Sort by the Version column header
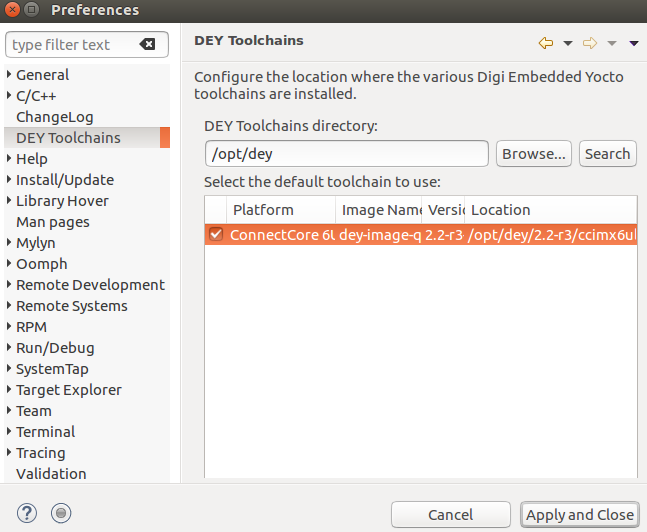 click(x=443, y=210)
